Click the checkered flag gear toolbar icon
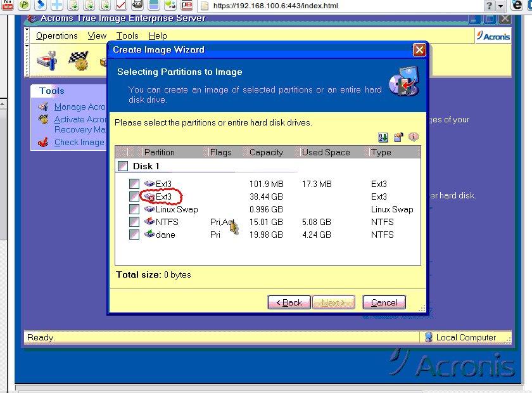This screenshot has height=393, width=532. pos(79,60)
